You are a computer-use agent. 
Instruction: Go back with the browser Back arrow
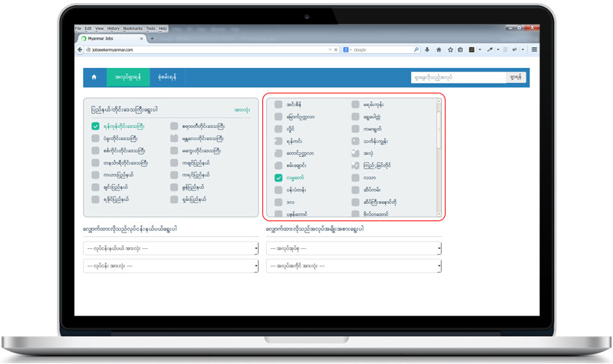coord(80,49)
